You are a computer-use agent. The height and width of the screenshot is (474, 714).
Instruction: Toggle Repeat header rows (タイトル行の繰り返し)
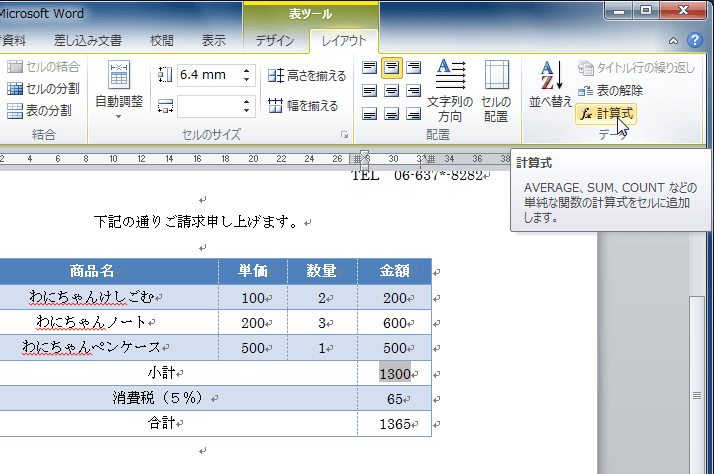pyautogui.click(x=637, y=68)
